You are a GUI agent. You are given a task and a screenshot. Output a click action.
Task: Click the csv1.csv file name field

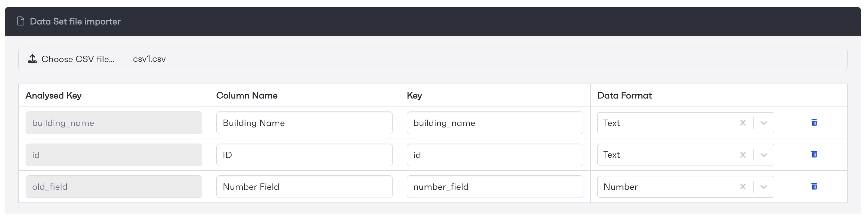pyautogui.click(x=485, y=59)
